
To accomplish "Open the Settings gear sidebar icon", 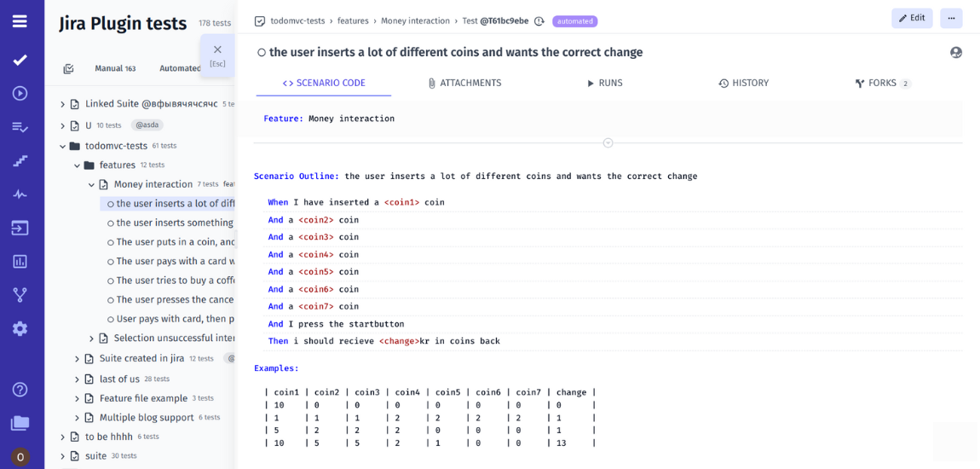I will 20,329.
